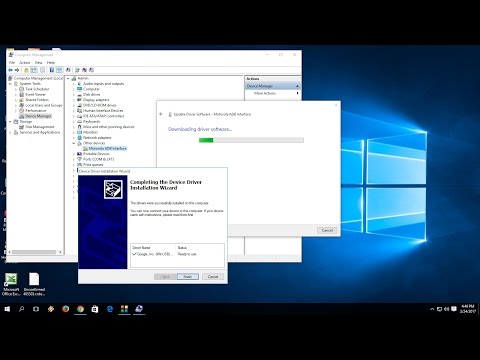This screenshot has height=360, width=480.
Task: Click the Disk Management icon under Storage
Action: [22, 127]
